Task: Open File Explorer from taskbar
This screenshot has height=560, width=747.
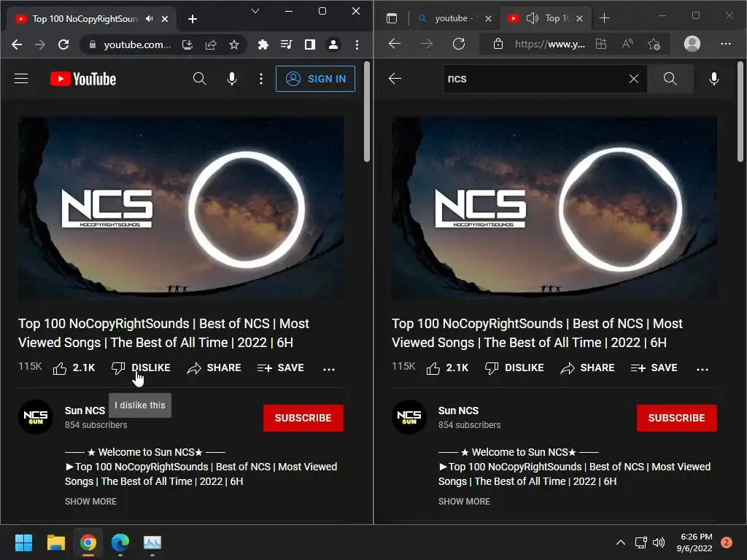Action: 55,542
